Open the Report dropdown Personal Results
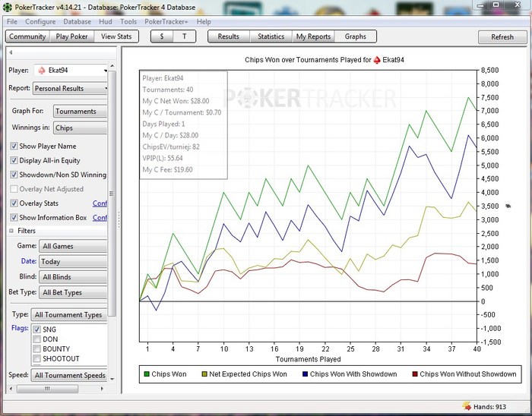 coord(70,88)
